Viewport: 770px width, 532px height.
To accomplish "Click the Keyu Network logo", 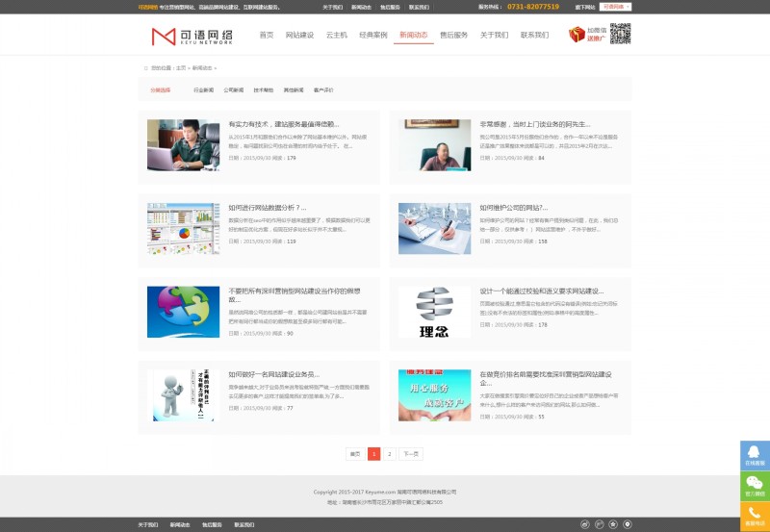I will click(192, 37).
